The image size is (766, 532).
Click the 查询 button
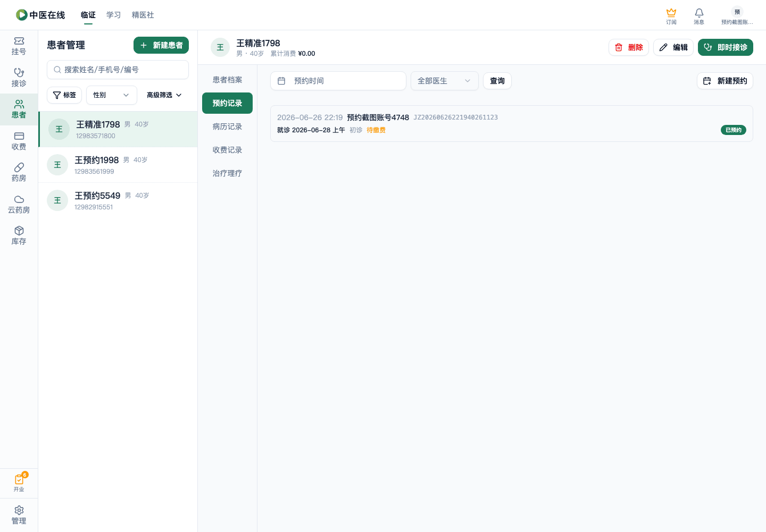click(497, 81)
